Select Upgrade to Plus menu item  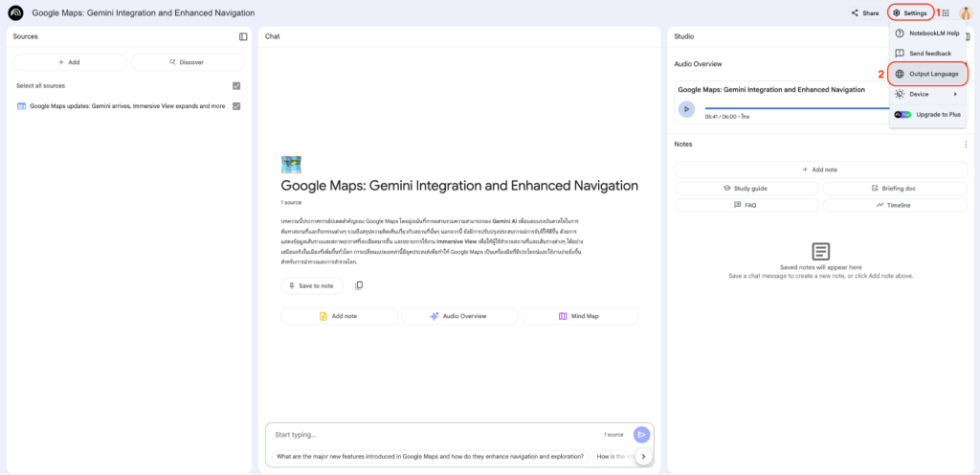point(927,114)
